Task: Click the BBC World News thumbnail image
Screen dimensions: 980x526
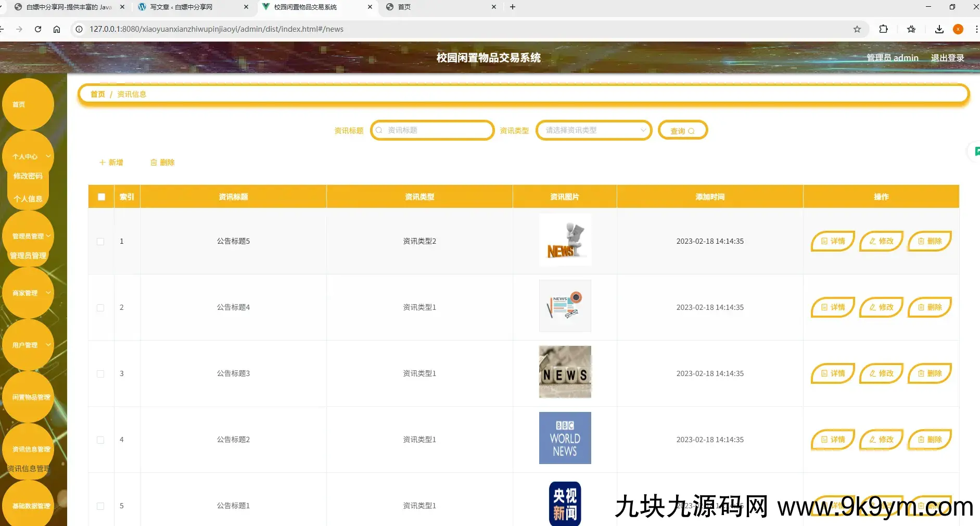Action: click(x=565, y=438)
